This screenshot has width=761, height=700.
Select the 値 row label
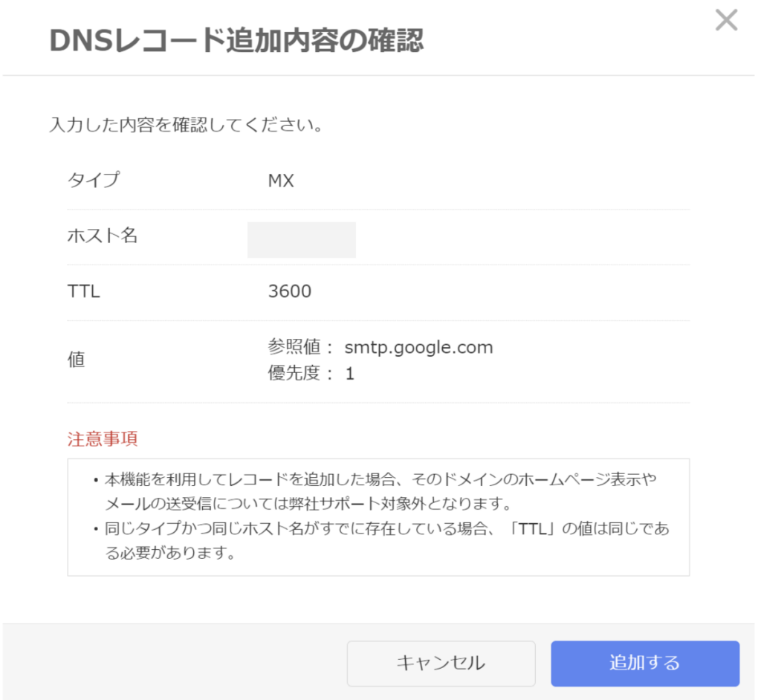pyautogui.click(x=76, y=360)
